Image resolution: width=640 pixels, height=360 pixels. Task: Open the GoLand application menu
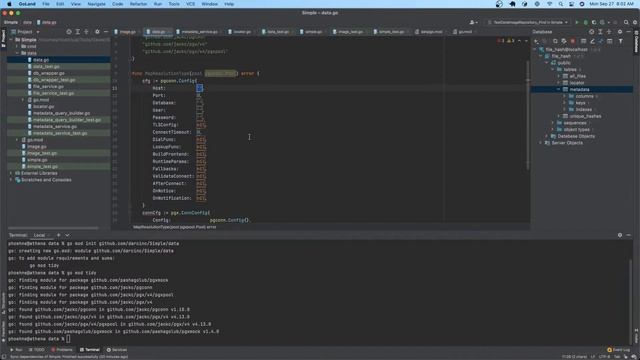coord(27,4)
